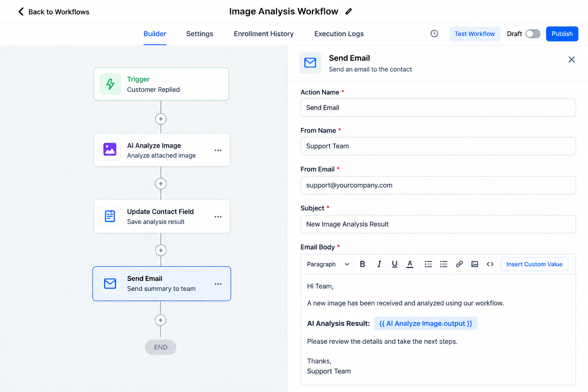Open version history via the clock icon
Image resolution: width=588 pixels, height=392 pixels.
point(434,34)
